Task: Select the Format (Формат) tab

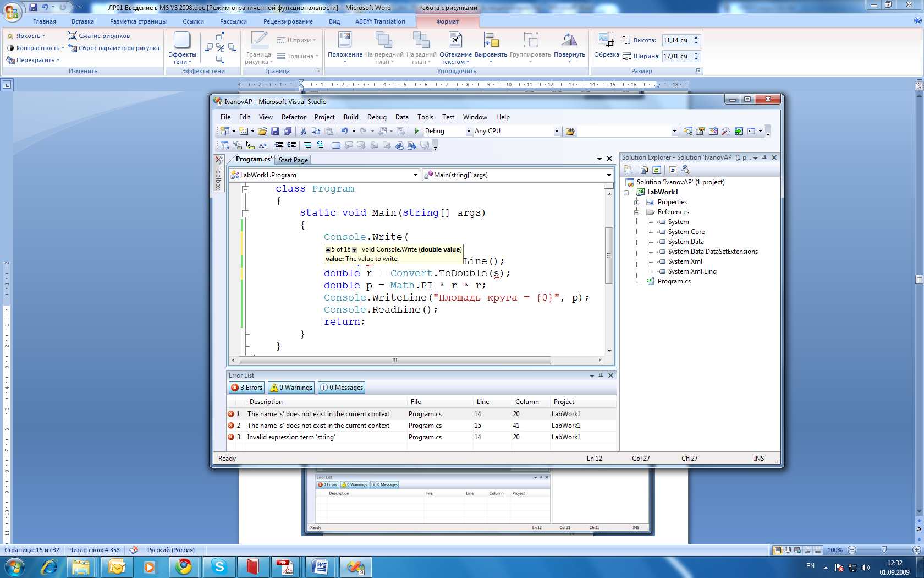Action: tap(447, 21)
